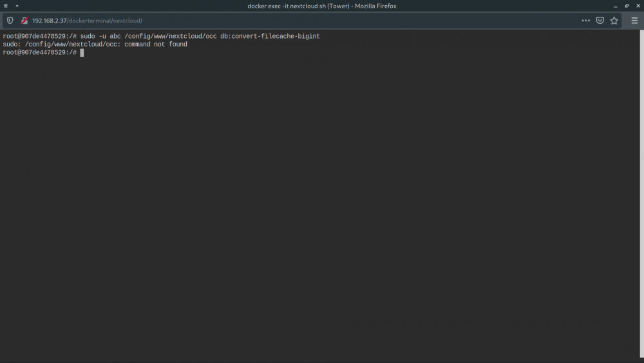Click the terminal vertical scrollbar

641,193
